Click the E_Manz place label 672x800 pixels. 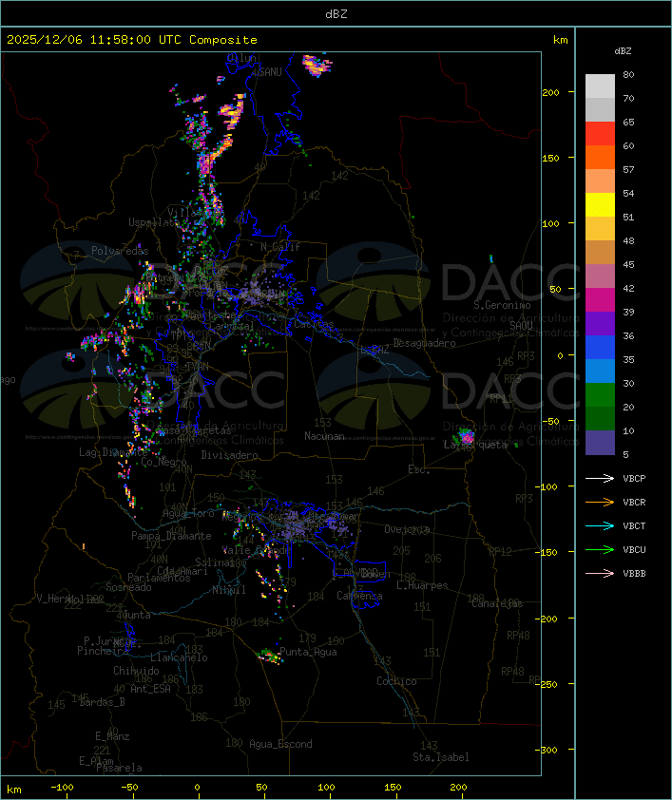click(x=112, y=736)
